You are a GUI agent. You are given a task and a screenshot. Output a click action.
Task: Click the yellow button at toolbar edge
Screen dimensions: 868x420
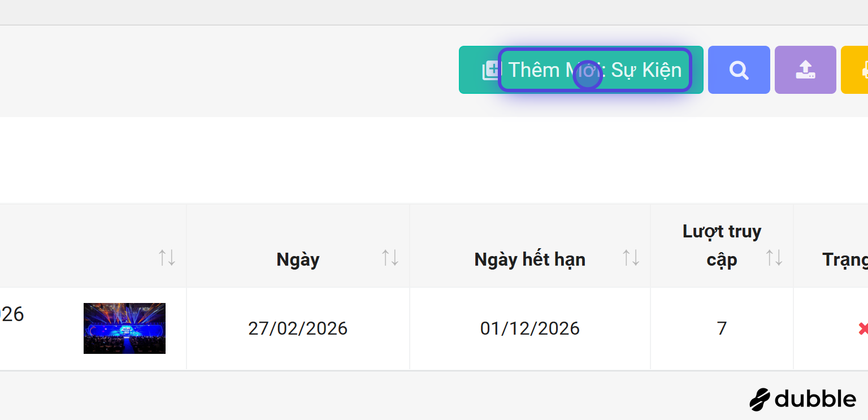coord(854,70)
